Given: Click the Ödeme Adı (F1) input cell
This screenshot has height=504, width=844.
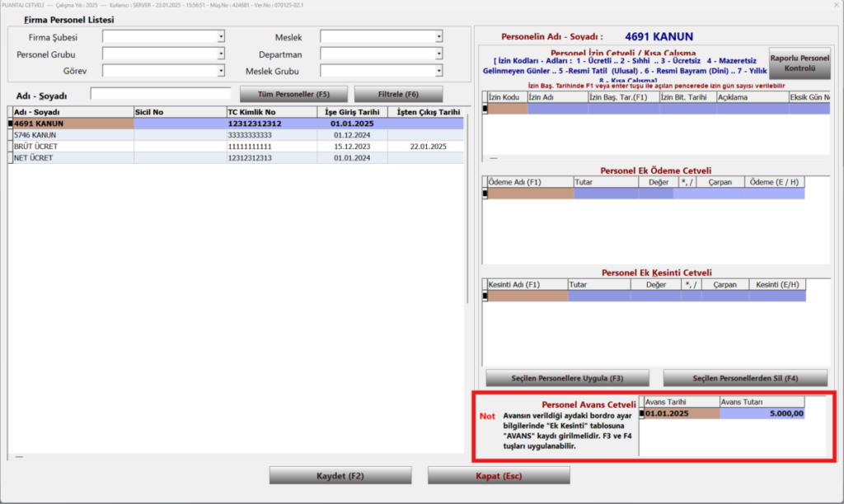Looking at the screenshot, I should [530, 194].
